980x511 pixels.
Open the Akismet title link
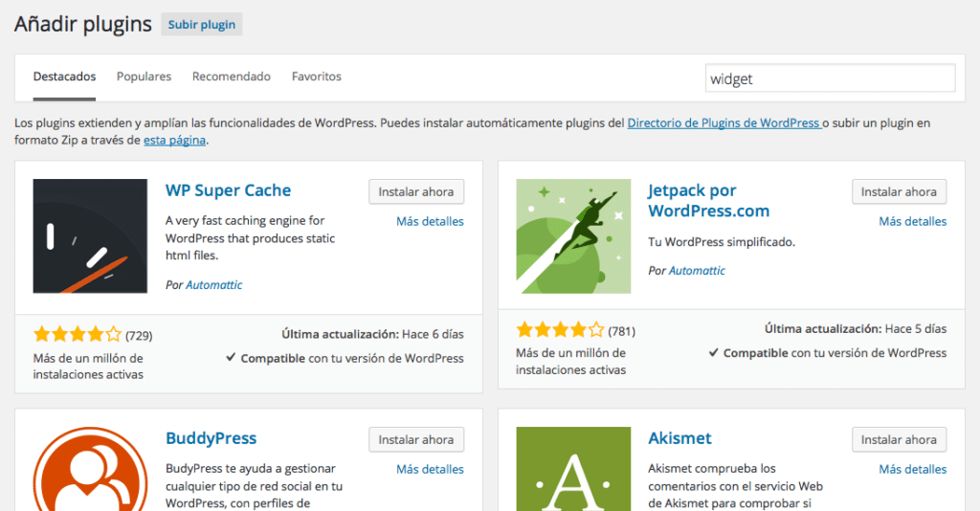(x=680, y=438)
